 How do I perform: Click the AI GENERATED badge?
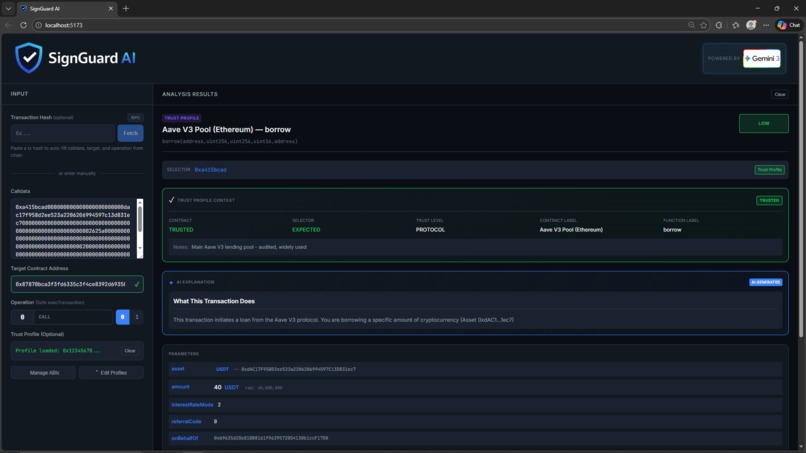click(765, 282)
